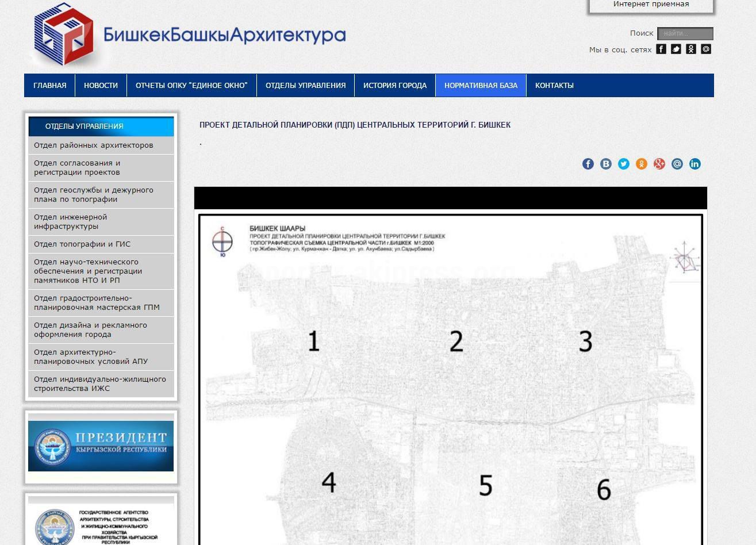The height and width of the screenshot is (545, 756).
Task: Share via round orange Odnoklassniki icon
Action: point(642,164)
